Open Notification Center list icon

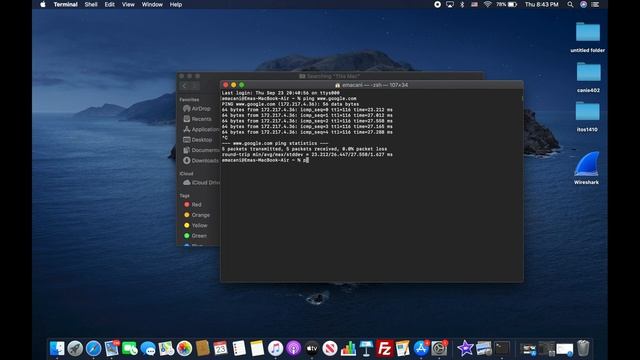596,4
